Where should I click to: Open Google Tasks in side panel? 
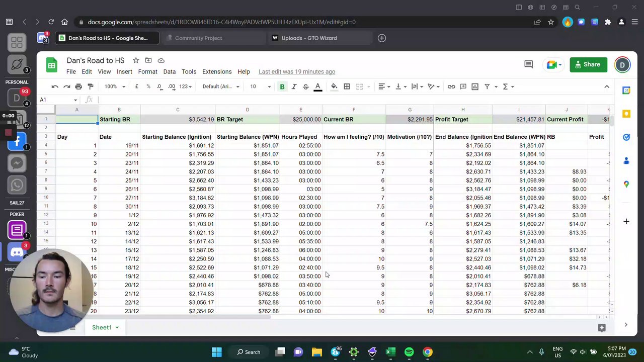click(x=626, y=137)
